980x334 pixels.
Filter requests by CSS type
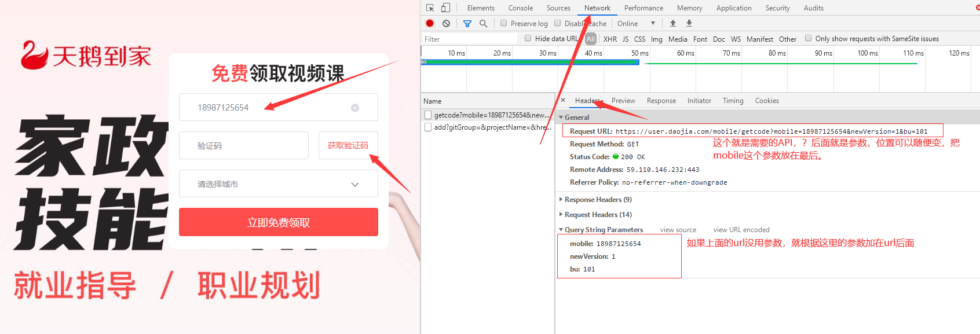point(639,39)
